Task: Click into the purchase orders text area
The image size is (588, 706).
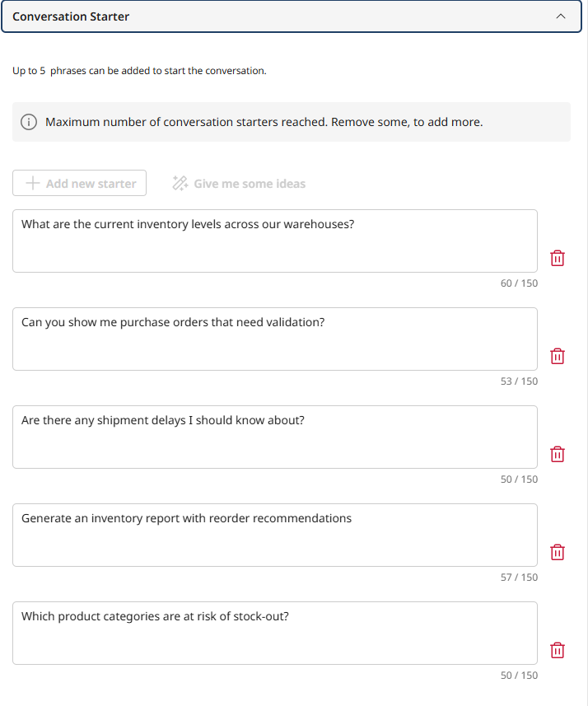Action: pyautogui.click(x=275, y=338)
